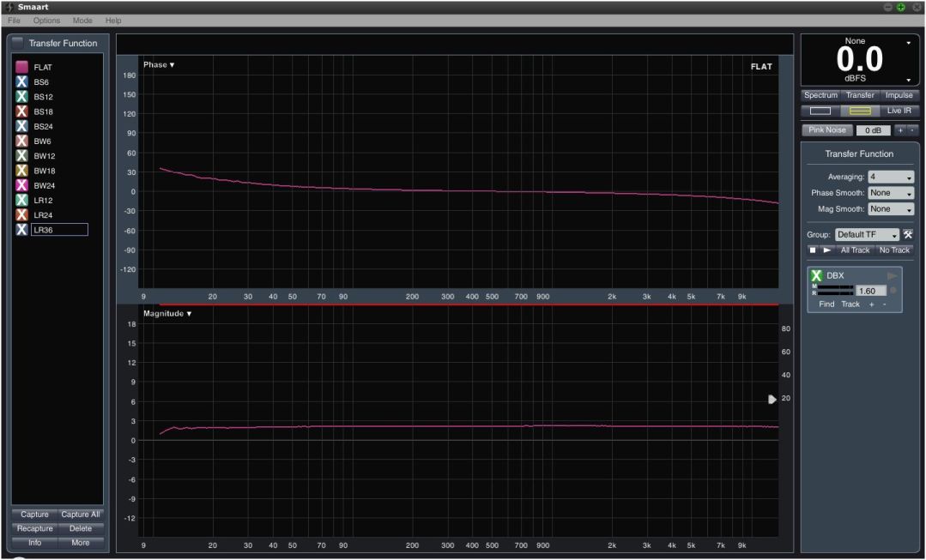Click the 0 dB generator level field
This screenshot has width=926, height=560.
874,130
